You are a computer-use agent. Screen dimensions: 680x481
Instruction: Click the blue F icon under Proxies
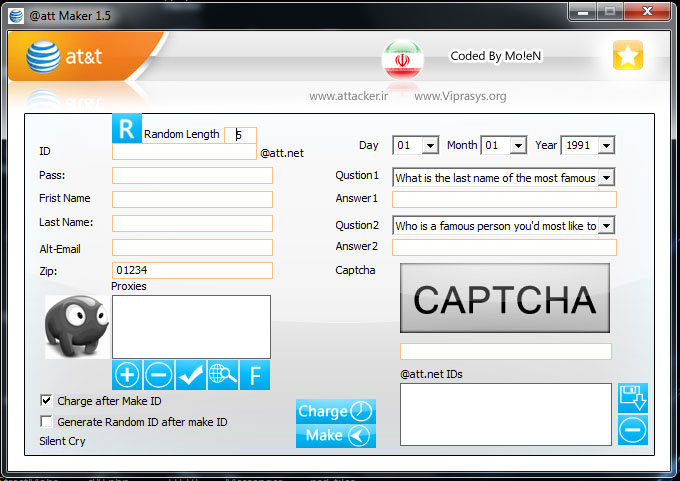pyautogui.click(x=255, y=375)
